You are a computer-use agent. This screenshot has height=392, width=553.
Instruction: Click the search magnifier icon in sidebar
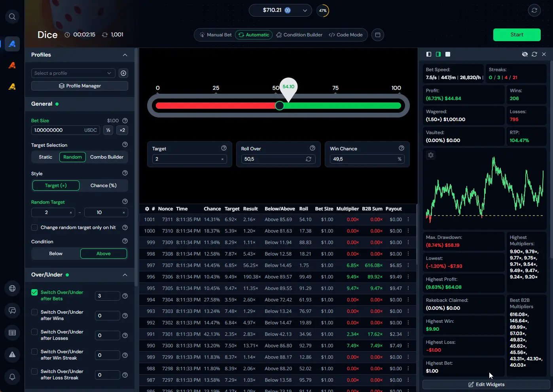pyautogui.click(x=12, y=17)
